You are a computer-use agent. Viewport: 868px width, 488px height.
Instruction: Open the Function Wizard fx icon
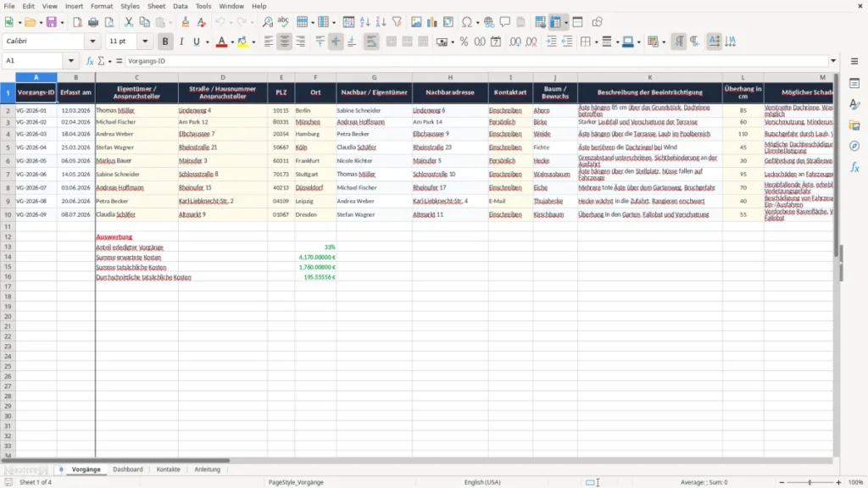point(90,61)
